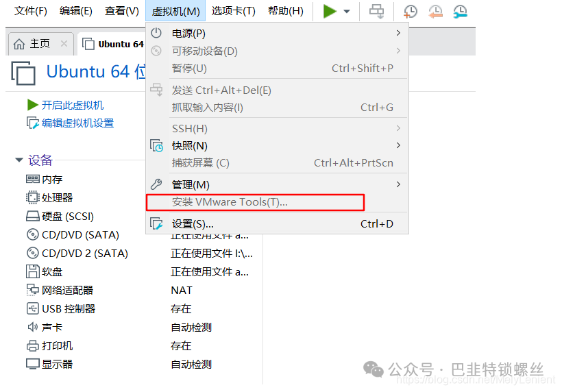Click the Ubuntu 64 位 title heading
This screenshot has height=392, width=562.
pyautogui.click(x=96, y=72)
